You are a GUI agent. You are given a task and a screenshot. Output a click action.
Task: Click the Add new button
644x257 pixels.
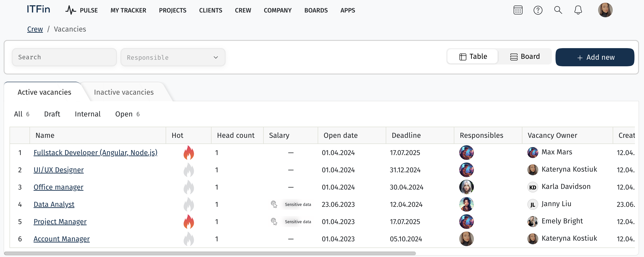[595, 57]
